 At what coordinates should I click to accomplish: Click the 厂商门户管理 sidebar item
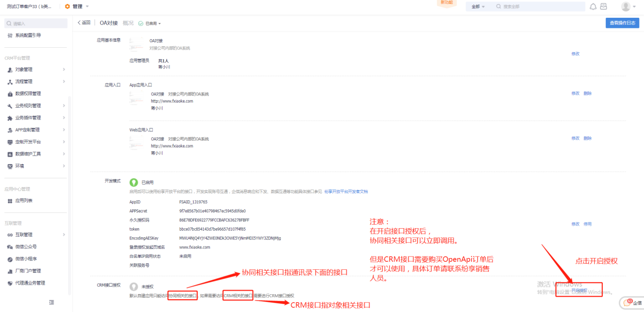pyautogui.click(x=27, y=271)
